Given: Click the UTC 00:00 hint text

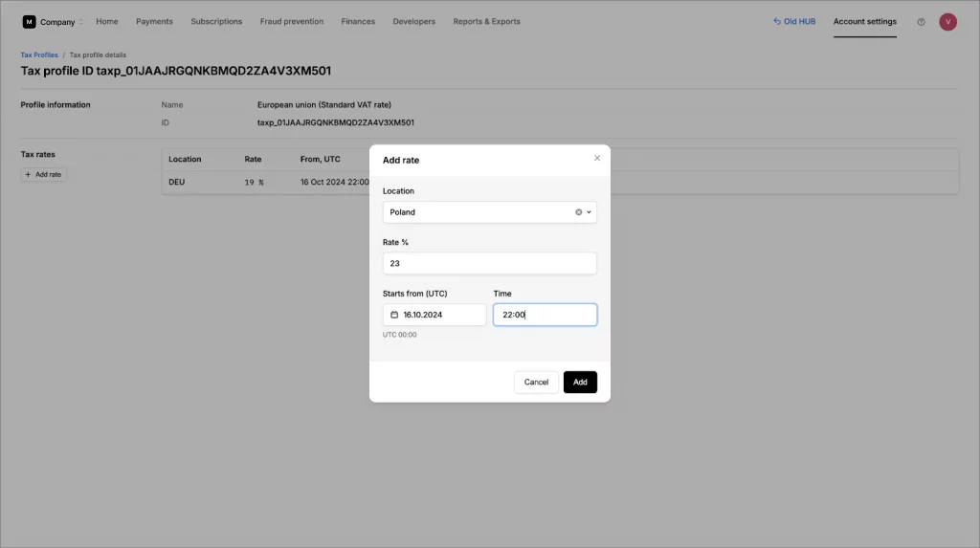Looking at the screenshot, I should [x=399, y=335].
